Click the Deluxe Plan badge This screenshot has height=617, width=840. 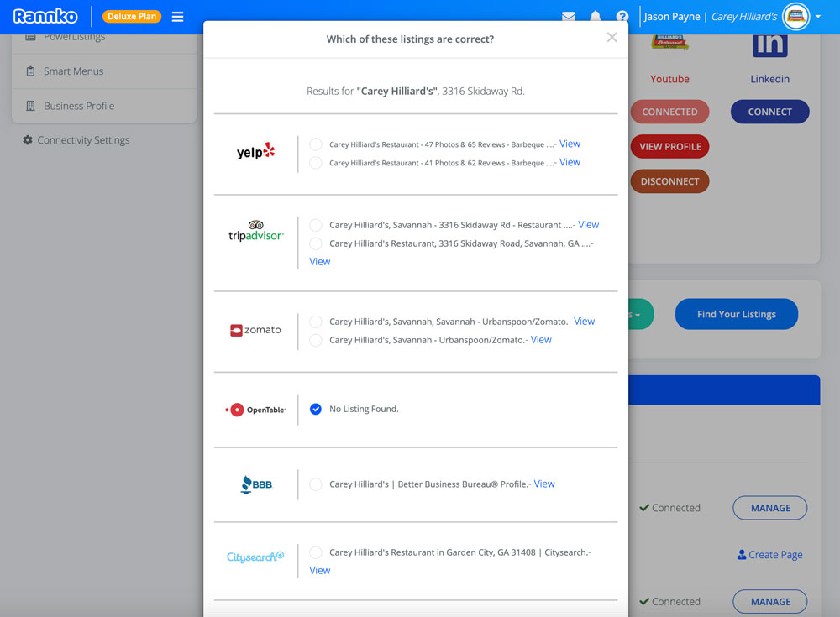click(132, 17)
